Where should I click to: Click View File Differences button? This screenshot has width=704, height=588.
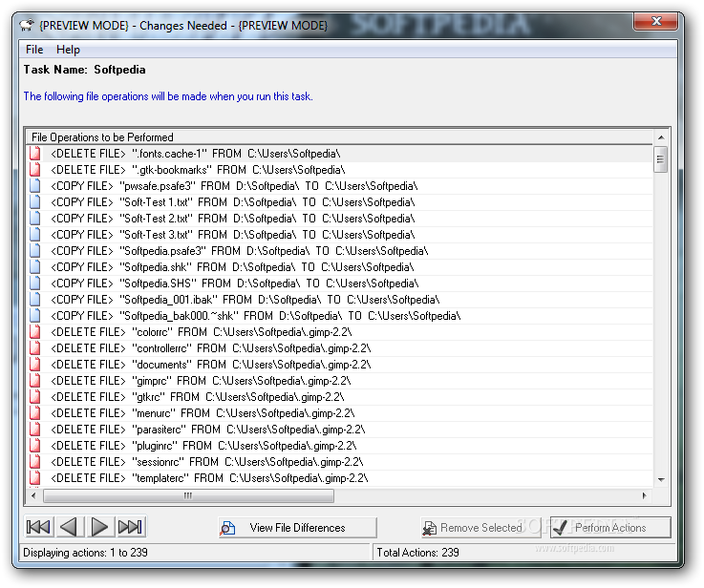297,528
